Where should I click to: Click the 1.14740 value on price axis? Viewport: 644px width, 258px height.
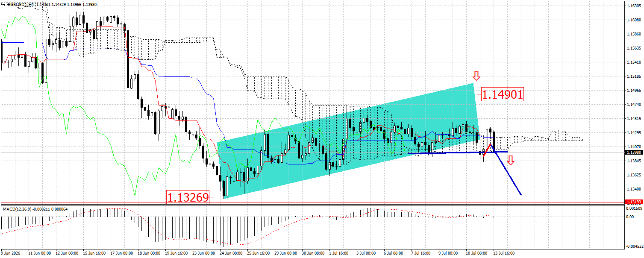click(x=633, y=105)
